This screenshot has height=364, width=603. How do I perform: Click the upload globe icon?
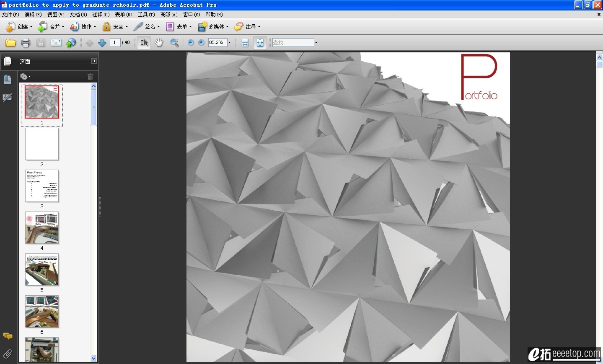71,43
